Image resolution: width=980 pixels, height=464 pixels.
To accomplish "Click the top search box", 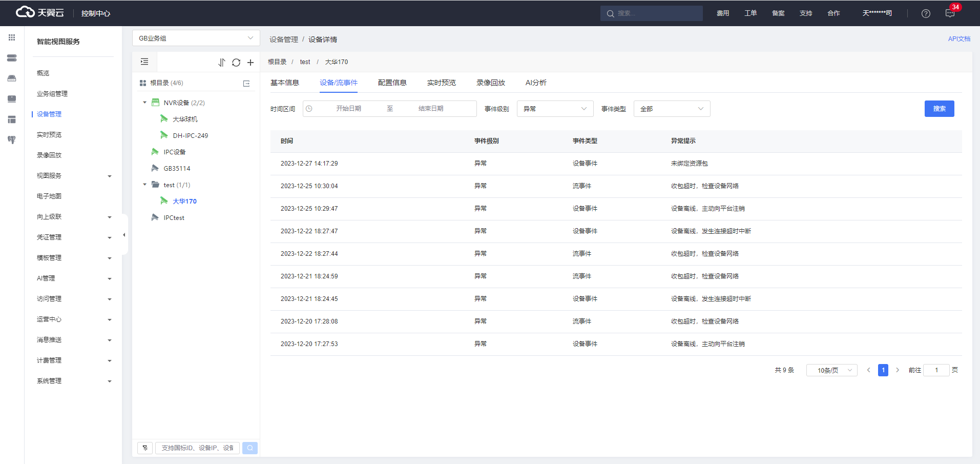I will pyautogui.click(x=651, y=13).
